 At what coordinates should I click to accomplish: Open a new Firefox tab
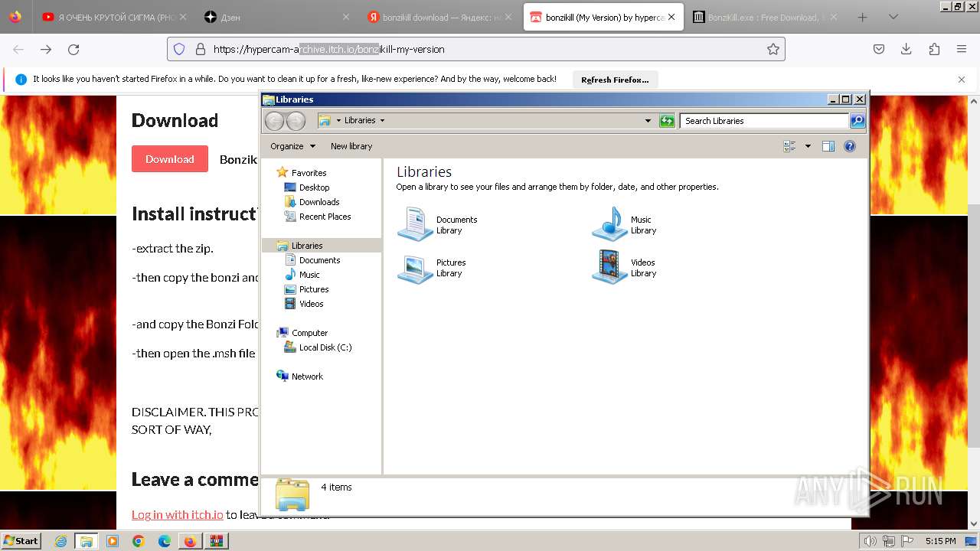862,17
